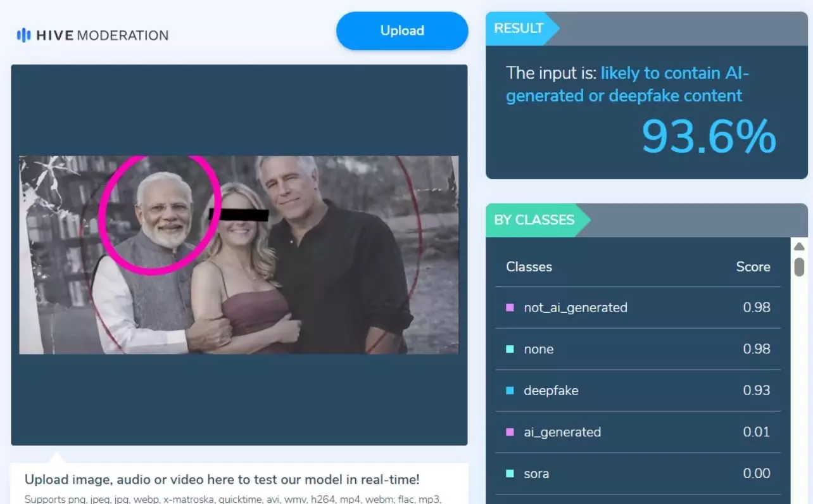This screenshot has width=813, height=504.
Task: Select the RESULT panel header
Action: tap(519, 28)
